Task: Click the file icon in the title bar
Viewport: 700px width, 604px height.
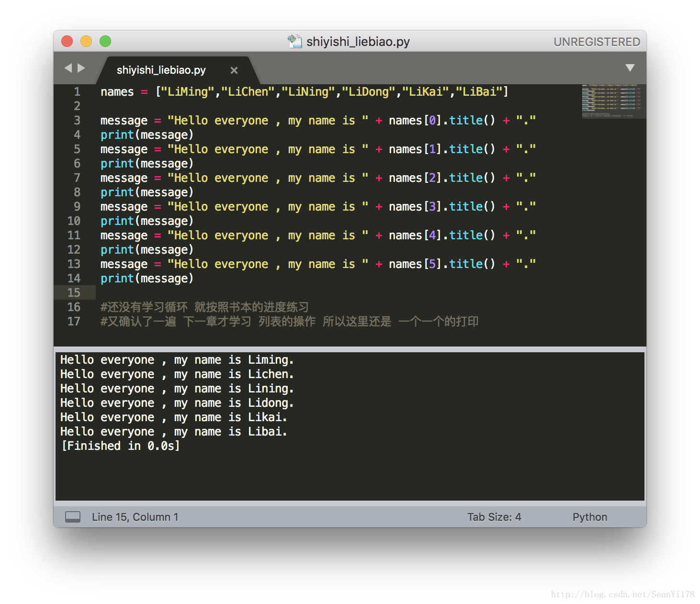Action: [294, 42]
